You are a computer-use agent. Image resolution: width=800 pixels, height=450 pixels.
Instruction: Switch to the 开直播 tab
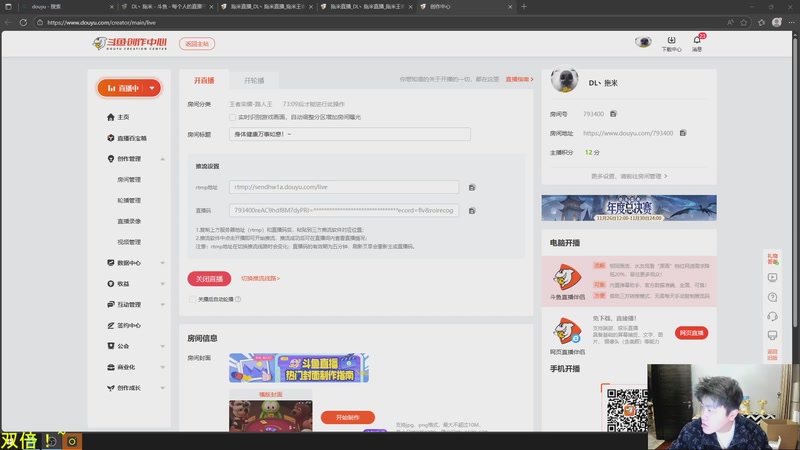point(204,81)
